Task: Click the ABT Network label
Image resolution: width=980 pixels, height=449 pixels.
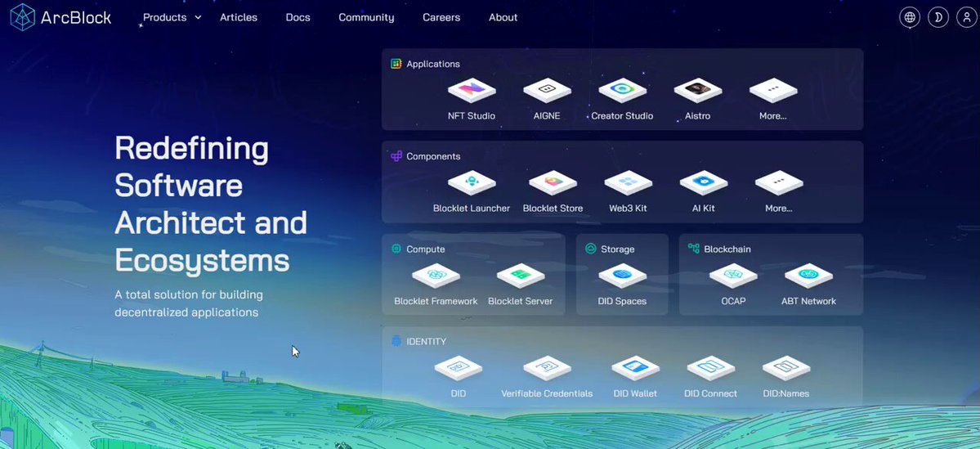Action: [808, 301]
